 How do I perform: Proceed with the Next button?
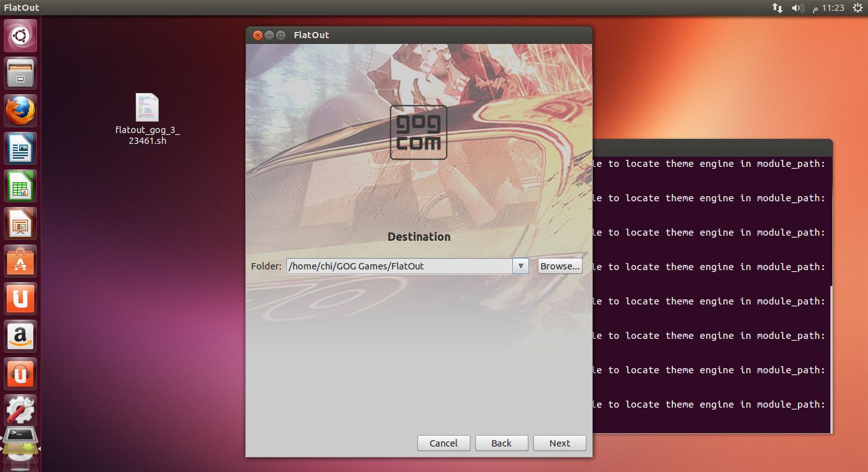point(560,443)
